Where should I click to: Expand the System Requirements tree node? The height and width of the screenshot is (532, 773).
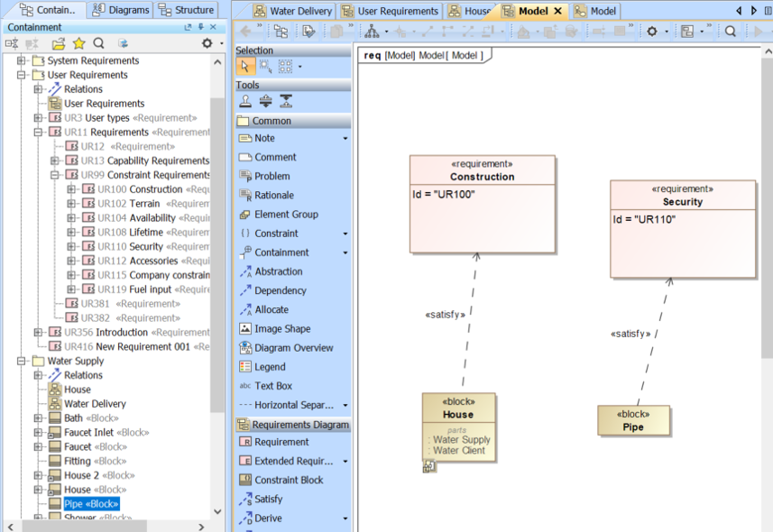[x=22, y=60]
